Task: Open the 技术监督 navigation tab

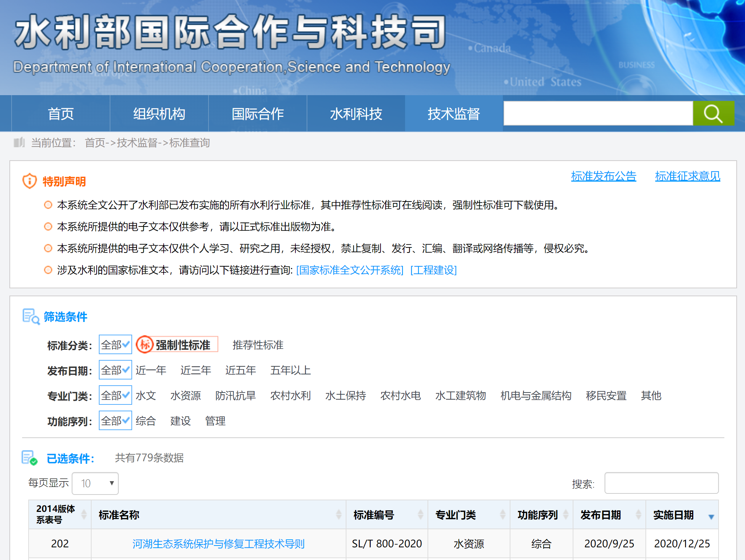Action: click(454, 114)
